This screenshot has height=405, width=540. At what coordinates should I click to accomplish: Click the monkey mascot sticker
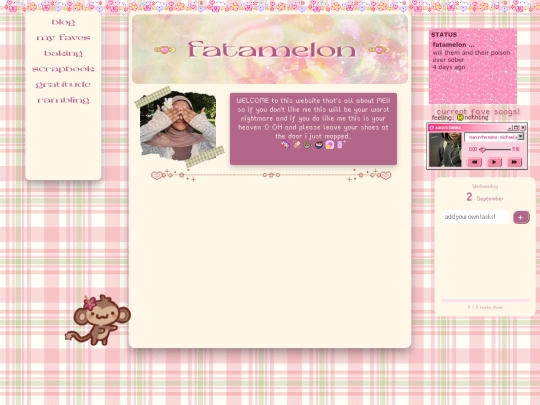coord(98,320)
